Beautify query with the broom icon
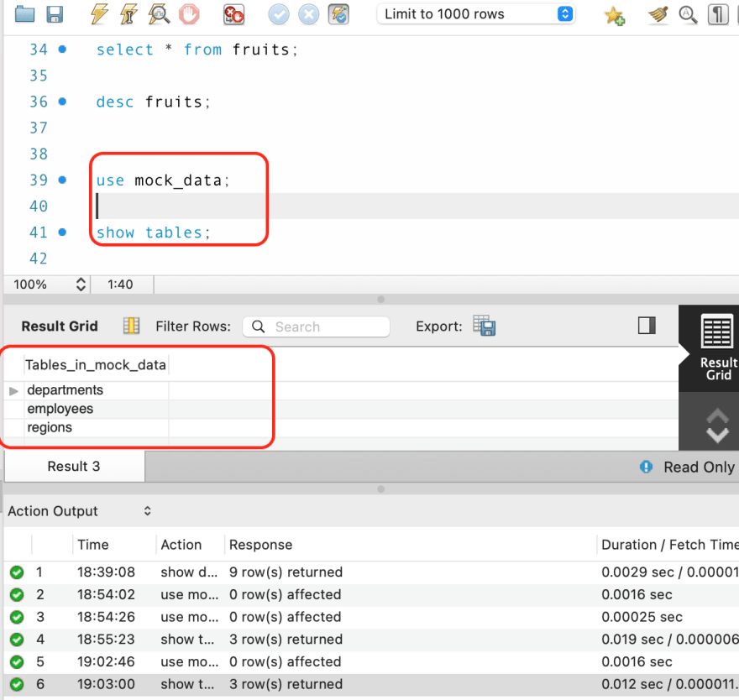The height and width of the screenshot is (700, 739). 658,14
